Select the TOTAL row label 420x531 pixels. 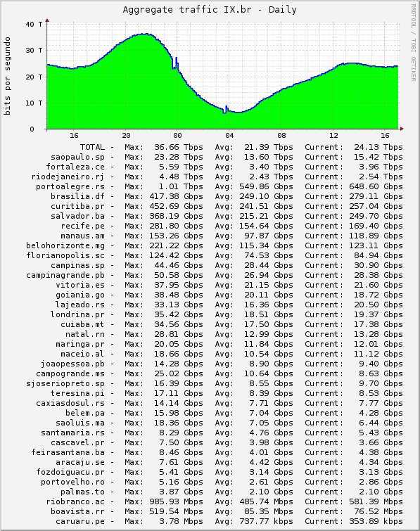92,147
